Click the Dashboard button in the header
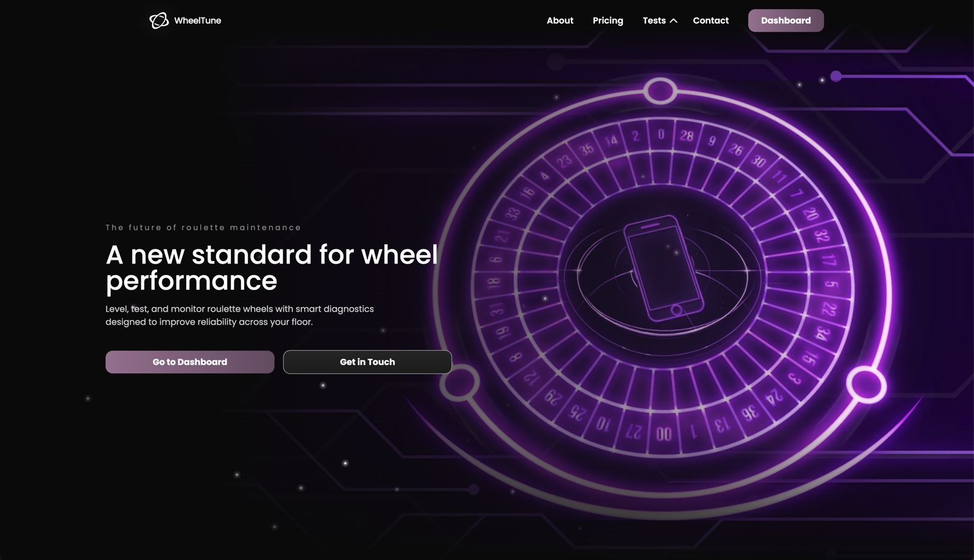Viewport: 974px width, 560px height. [786, 21]
